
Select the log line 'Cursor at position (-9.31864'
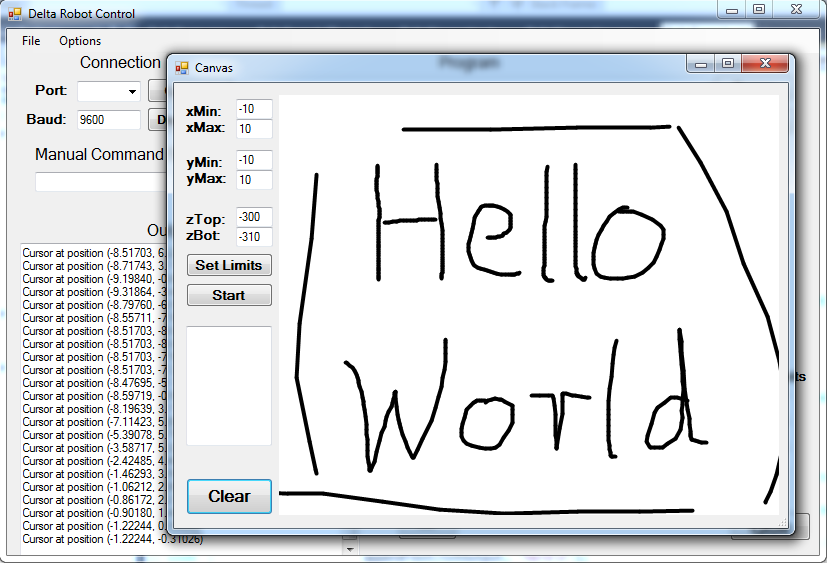[x=95, y=292]
